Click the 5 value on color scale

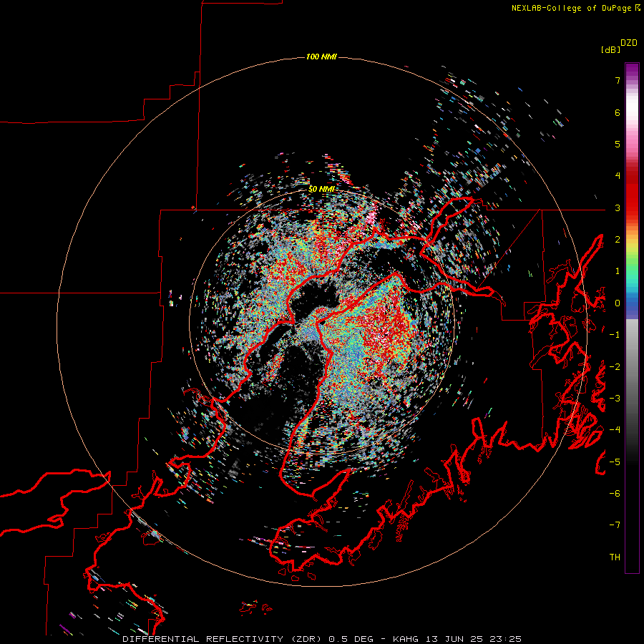point(618,144)
